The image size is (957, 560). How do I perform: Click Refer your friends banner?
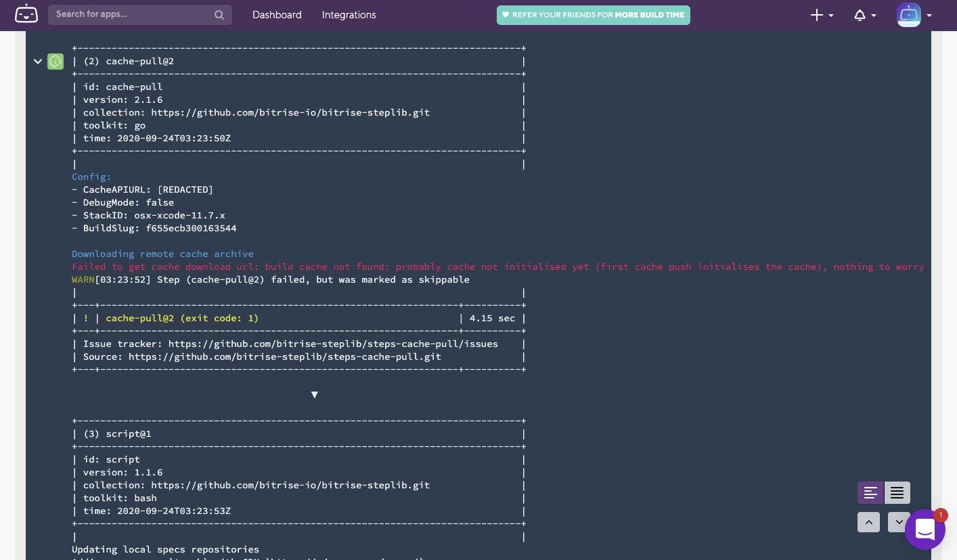tap(593, 15)
